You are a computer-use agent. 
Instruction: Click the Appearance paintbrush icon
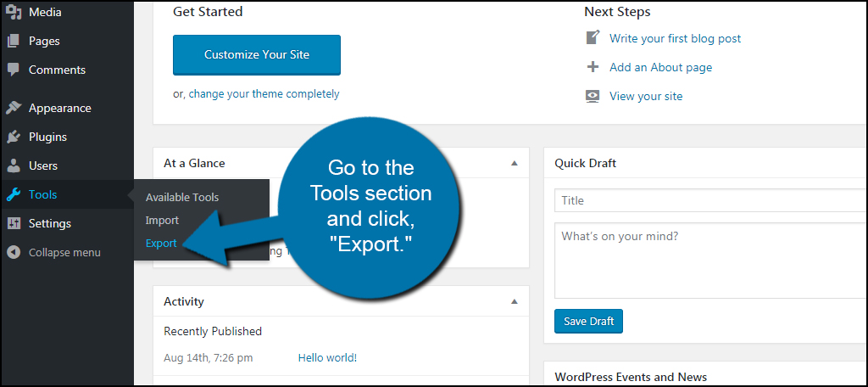(14, 108)
